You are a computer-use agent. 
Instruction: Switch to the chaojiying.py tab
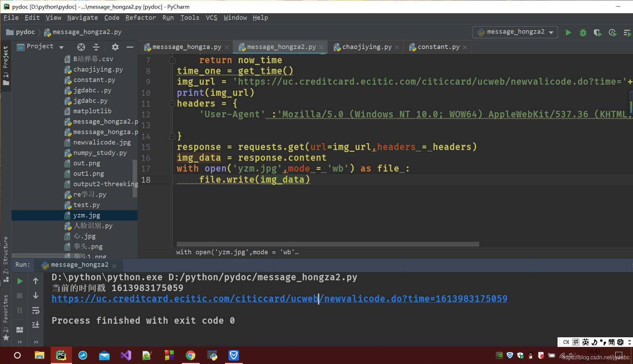pyautogui.click(x=366, y=47)
